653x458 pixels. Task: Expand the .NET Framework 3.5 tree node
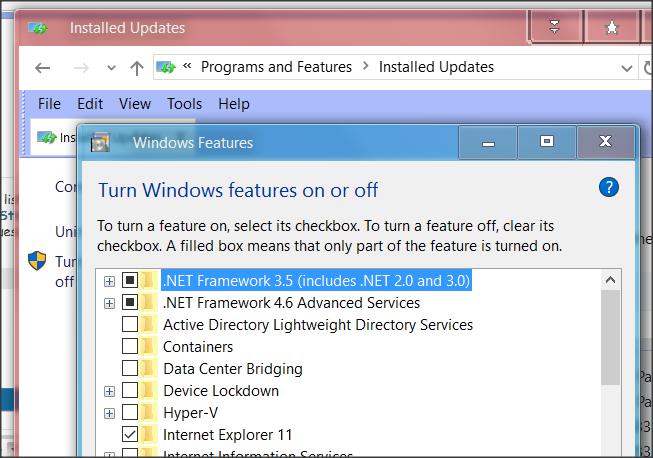click(x=109, y=281)
